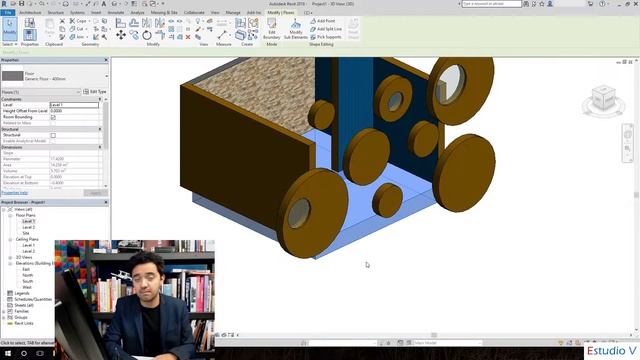Click the Revit application logo
The height and width of the screenshot is (360, 640).
coord(4,4)
